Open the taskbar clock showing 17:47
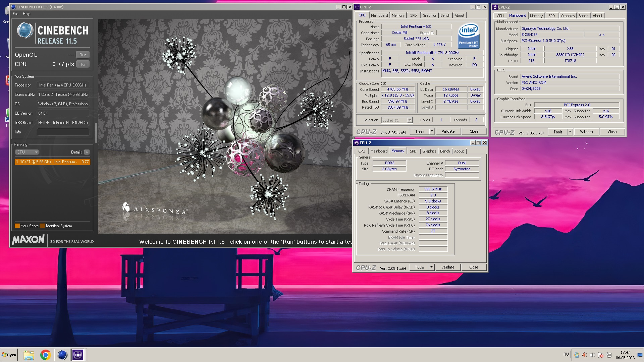 [625, 355]
